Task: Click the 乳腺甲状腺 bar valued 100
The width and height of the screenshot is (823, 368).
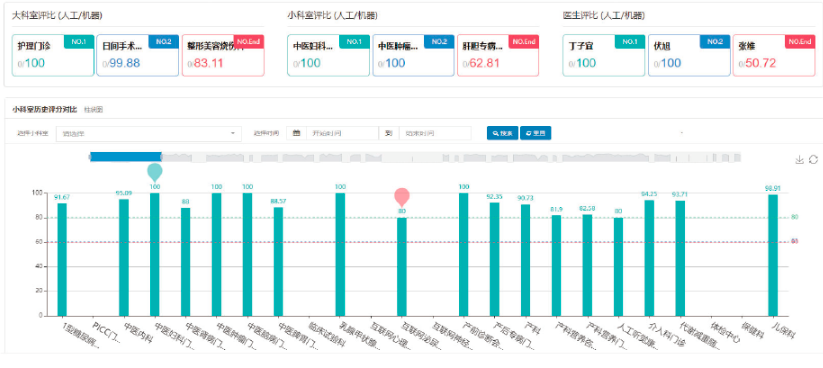Action: pos(340,255)
